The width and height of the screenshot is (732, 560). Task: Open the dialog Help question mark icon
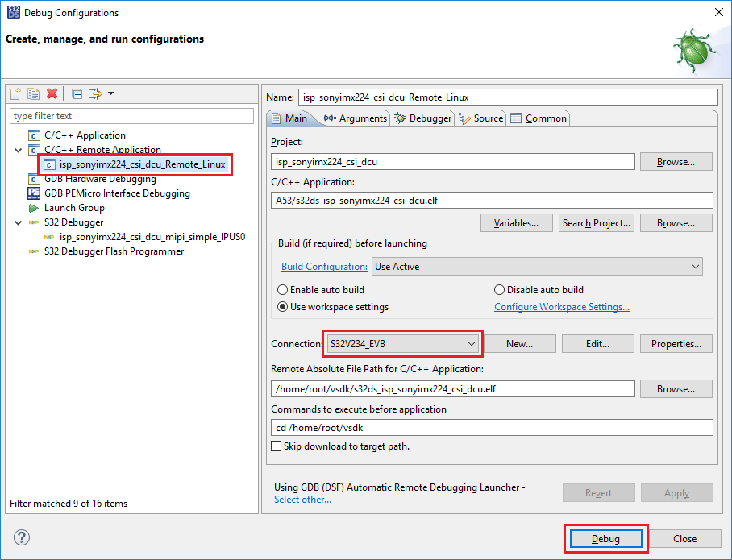point(22,537)
